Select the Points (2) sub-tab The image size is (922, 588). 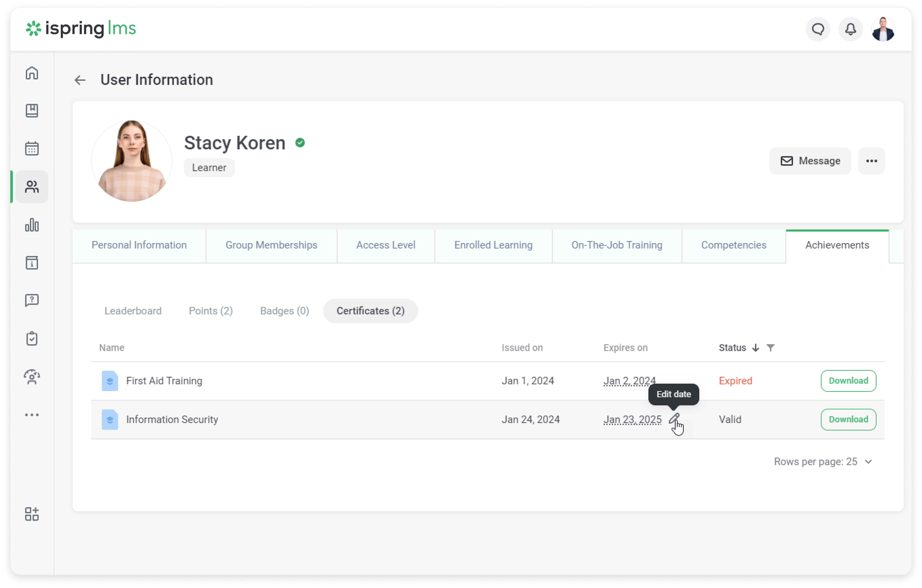click(x=211, y=311)
